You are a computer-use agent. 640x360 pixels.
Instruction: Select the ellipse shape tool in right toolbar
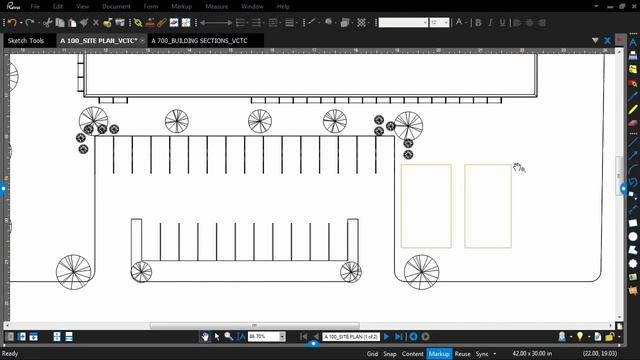click(x=633, y=236)
